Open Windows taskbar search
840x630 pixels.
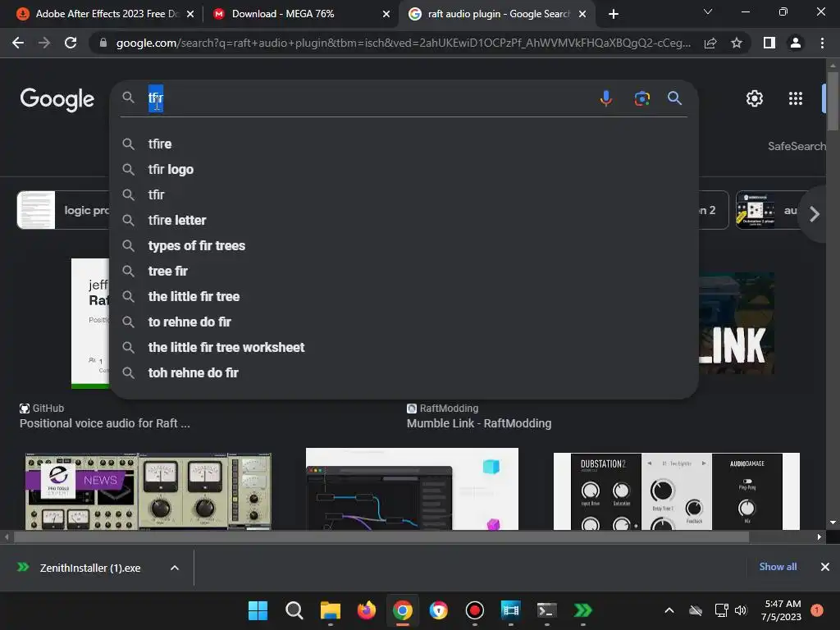coord(294,610)
